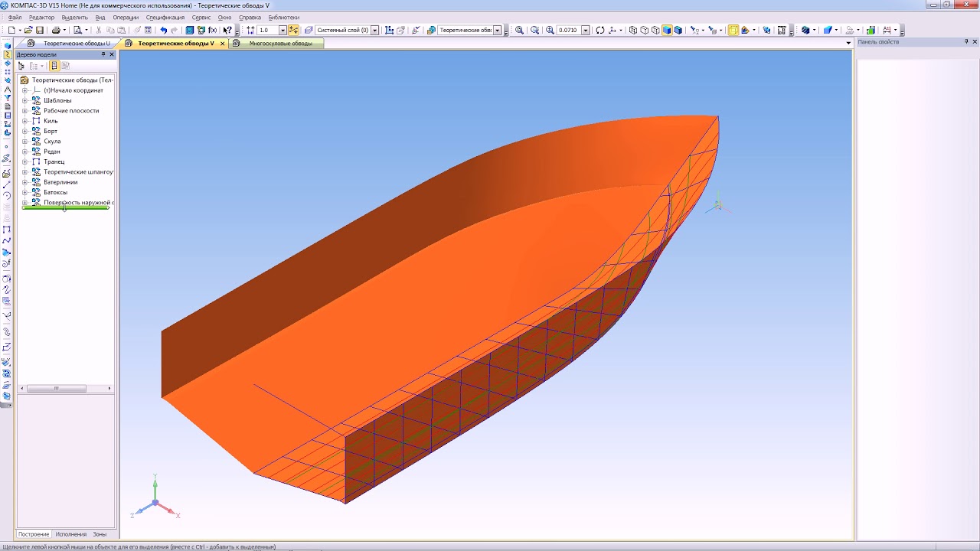
Task: Select shaded with edges display mode
Action: tap(678, 31)
